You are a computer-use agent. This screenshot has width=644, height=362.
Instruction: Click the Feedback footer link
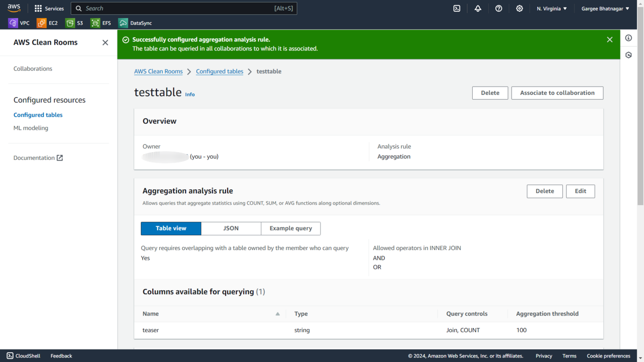click(61, 356)
